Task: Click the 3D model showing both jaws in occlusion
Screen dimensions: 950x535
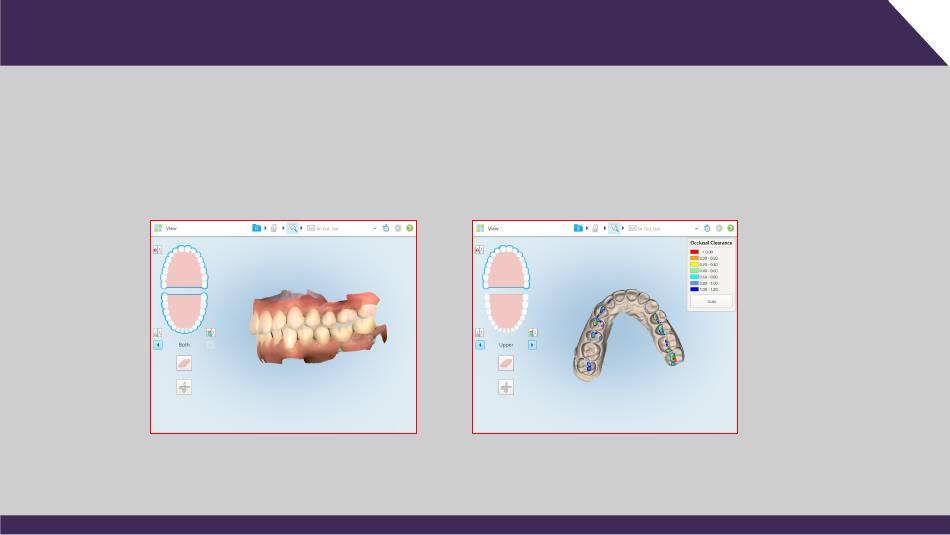Action: click(318, 327)
